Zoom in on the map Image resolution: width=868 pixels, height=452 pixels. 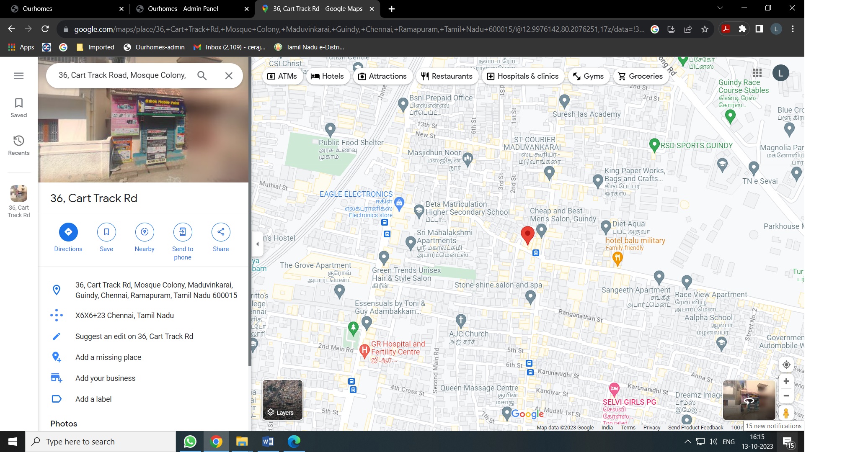click(x=786, y=381)
